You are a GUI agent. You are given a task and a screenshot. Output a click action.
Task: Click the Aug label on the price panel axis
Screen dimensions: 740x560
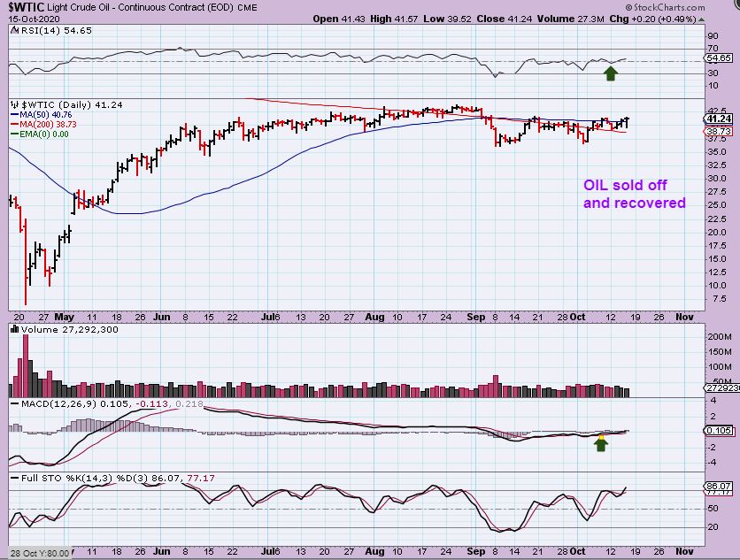pyautogui.click(x=374, y=317)
